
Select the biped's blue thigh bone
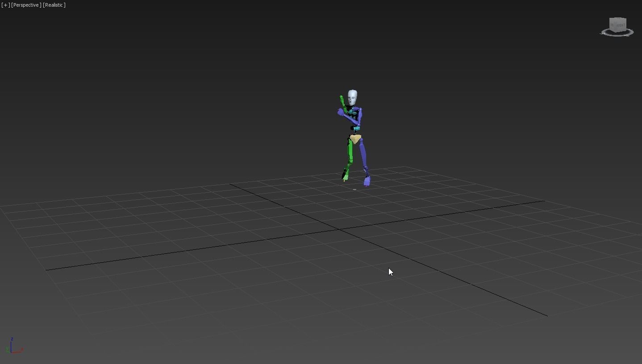coord(363,153)
